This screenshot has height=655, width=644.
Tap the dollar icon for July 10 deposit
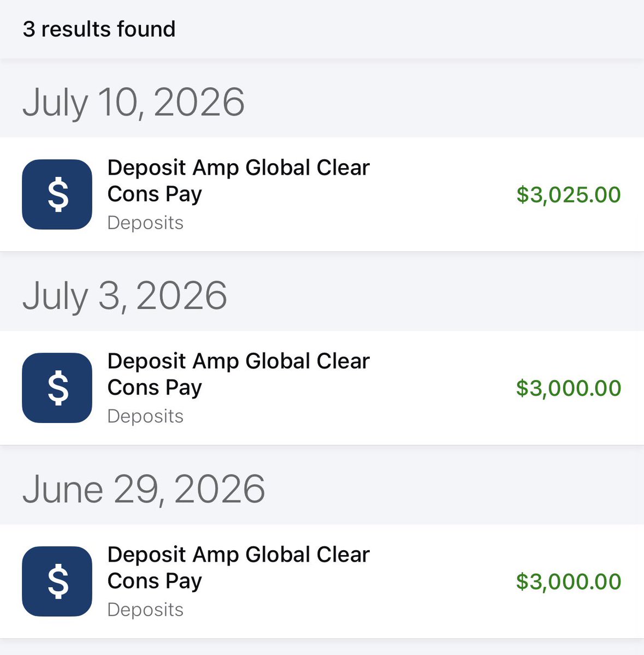pos(57,195)
